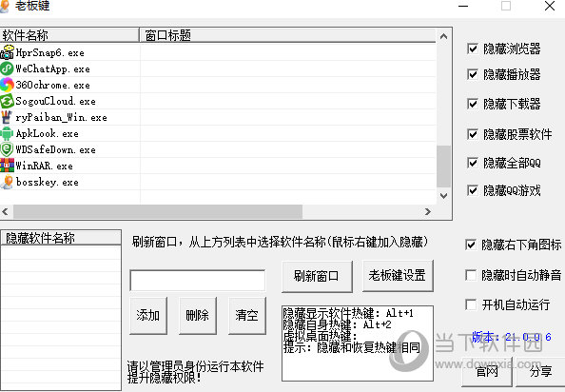
Task: Click the 删除 button
Action: click(198, 316)
